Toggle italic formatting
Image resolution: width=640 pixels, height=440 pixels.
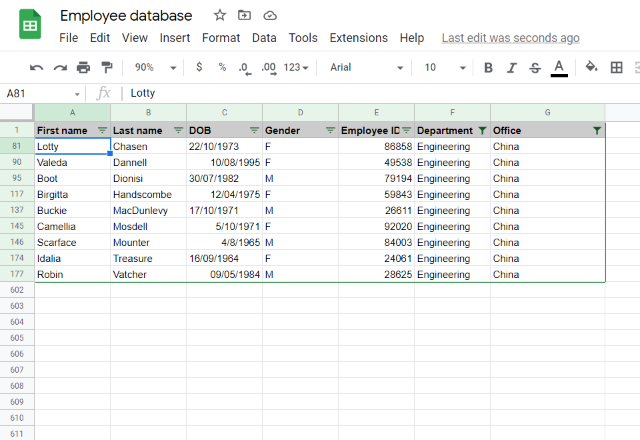point(511,67)
